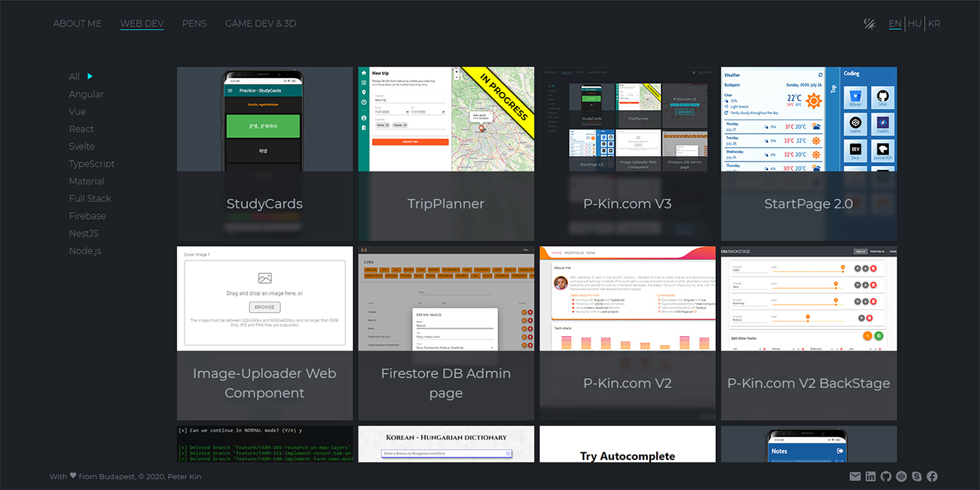
Task: Open the CodePen icon in the footer
Action: pyautogui.click(x=901, y=476)
